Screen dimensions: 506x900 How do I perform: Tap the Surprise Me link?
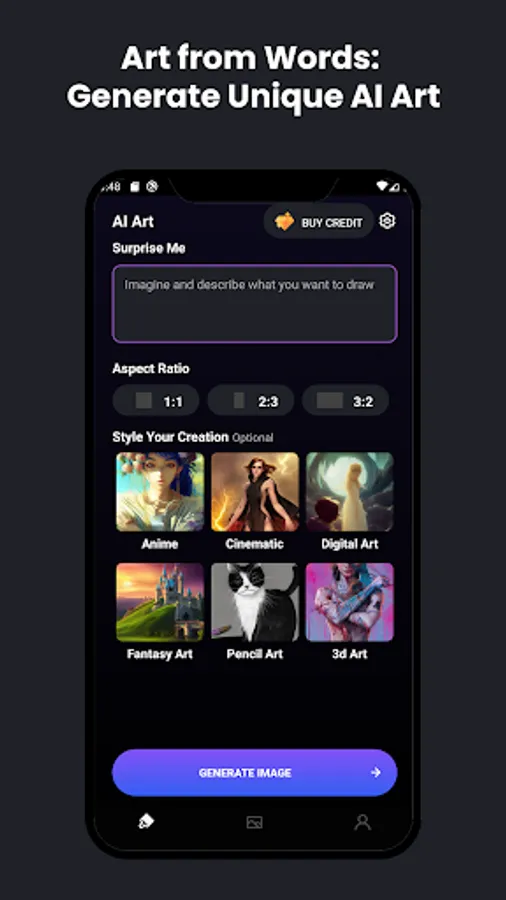[x=149, y=249]
